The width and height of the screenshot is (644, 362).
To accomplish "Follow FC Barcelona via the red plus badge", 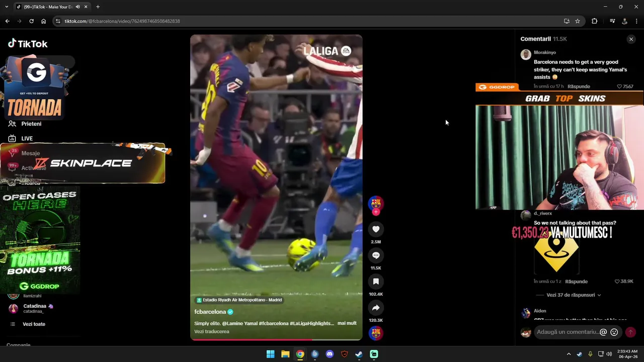I will point(376,212).
